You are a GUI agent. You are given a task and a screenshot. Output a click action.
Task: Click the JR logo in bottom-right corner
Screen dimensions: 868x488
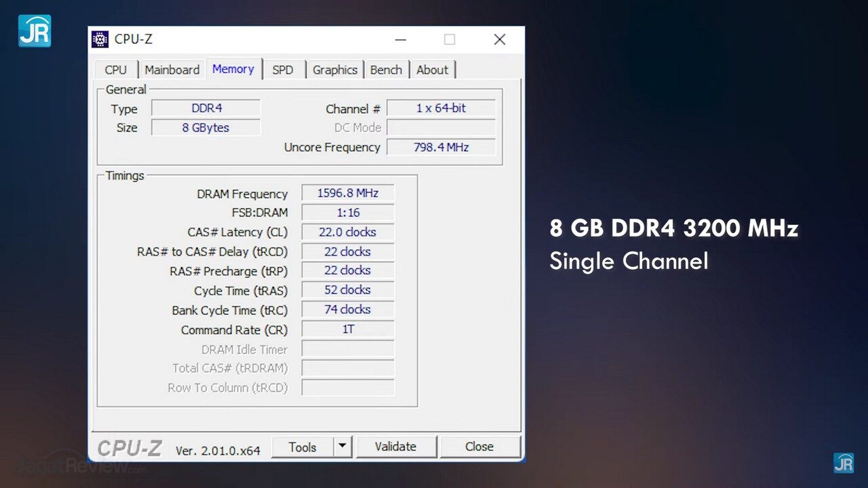844,463
